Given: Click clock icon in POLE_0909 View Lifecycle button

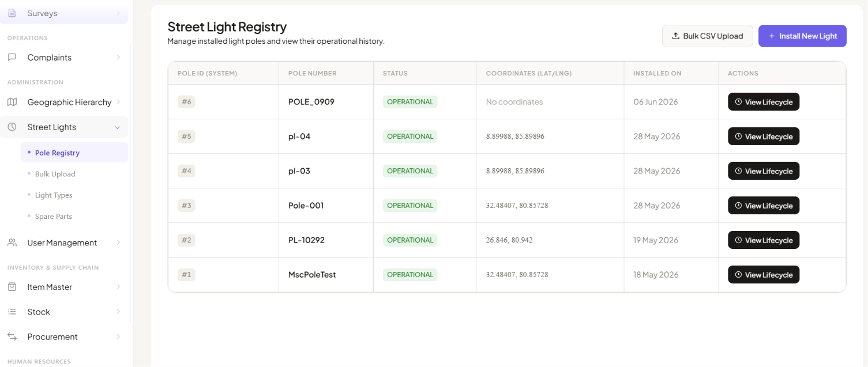Looking at the screenshot, I should [x=738, y=102].
